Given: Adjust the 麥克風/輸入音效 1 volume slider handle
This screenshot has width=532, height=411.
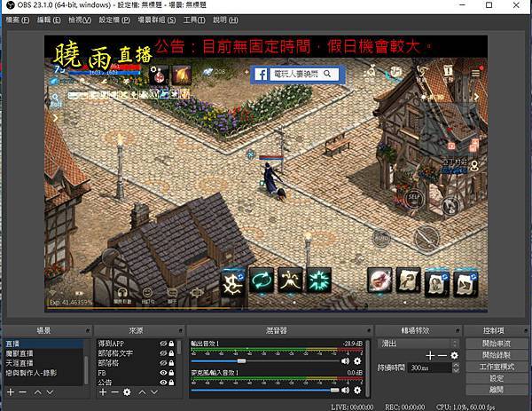Looking at the screenshot, I should pos(334,391).
